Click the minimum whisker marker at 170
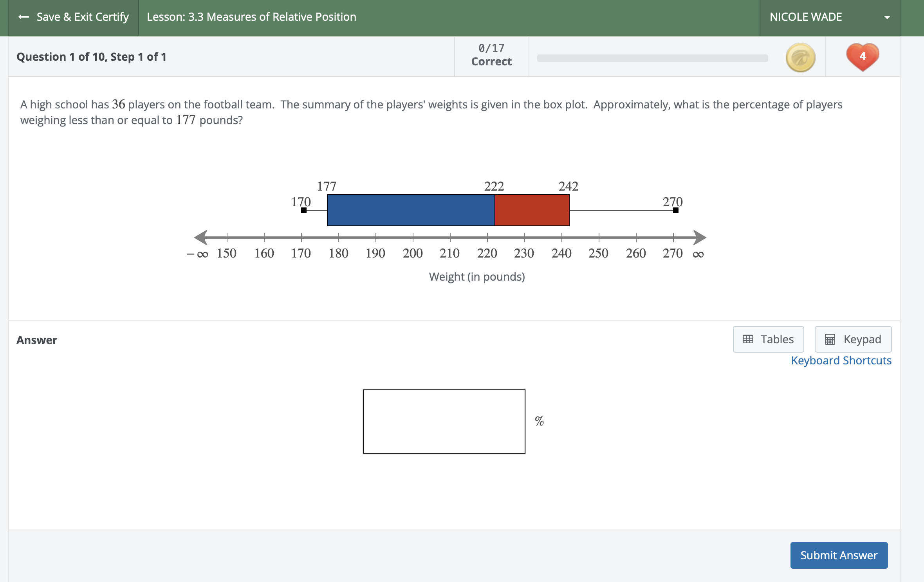The image size is (924, 582). pos(304,210)
